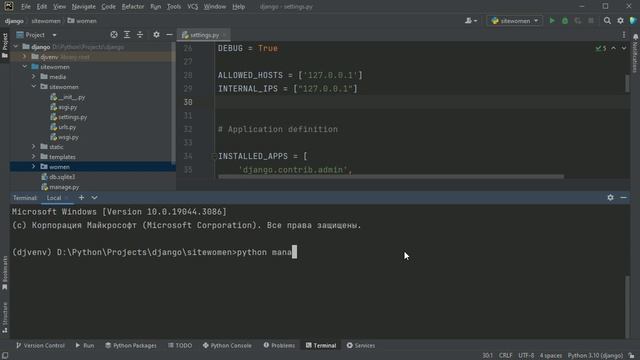Screen dimensions: 640x360
Task: Collapse all items in Project tree
Action: (x=140, y=35)
